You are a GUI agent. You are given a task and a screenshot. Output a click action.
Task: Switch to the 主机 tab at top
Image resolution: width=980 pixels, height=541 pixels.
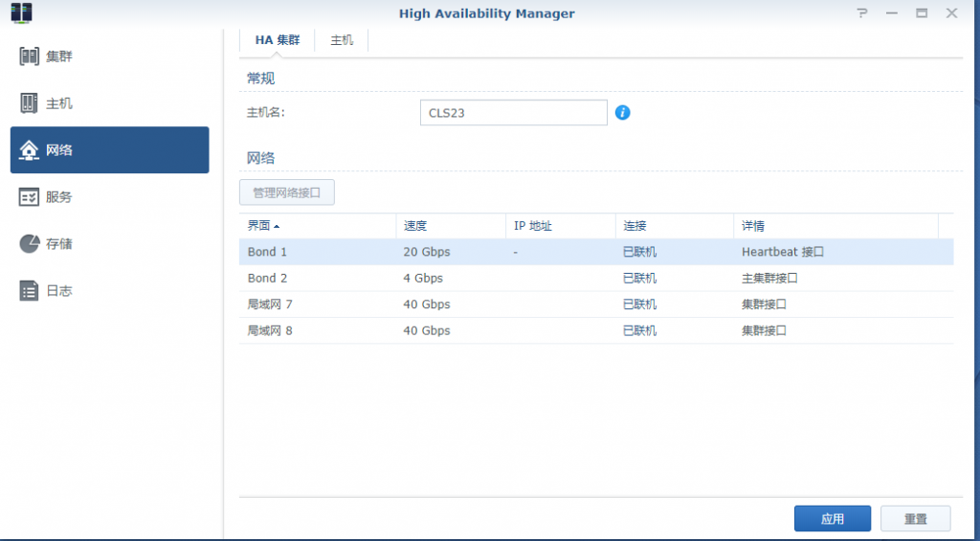point(342,40)
